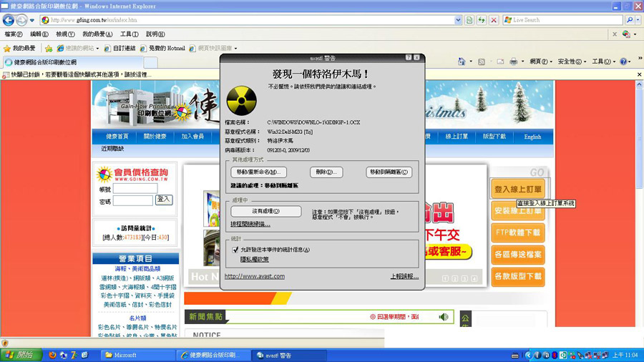644x362 pixels.
Task: Open the English nav link
Action: [532, 137]
